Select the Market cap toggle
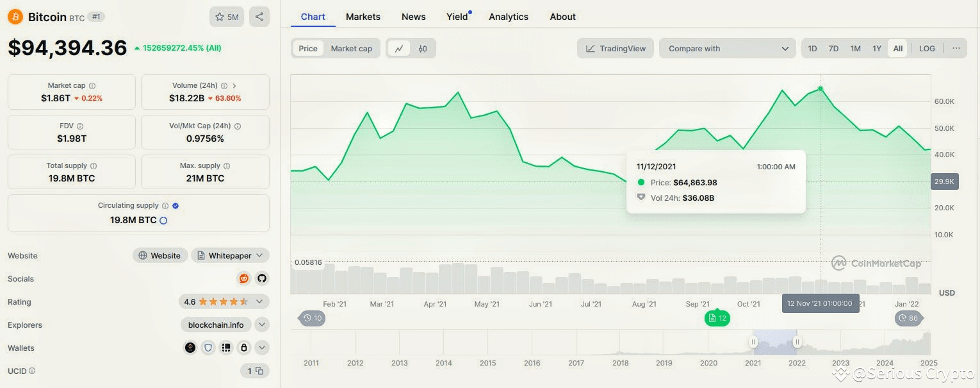Image resolution: width=980 pixels, height=388 pixels. [x=351, y=49]
